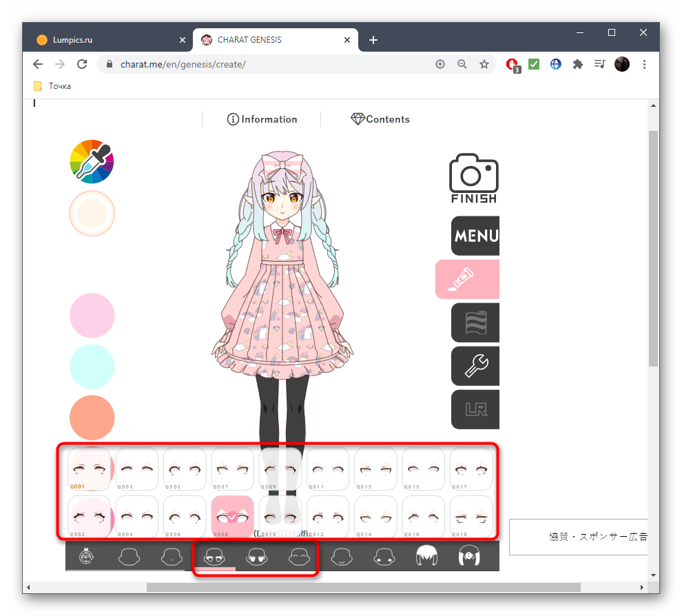
Task: Click the FINISH camera icon
Action: click(473, 178)
